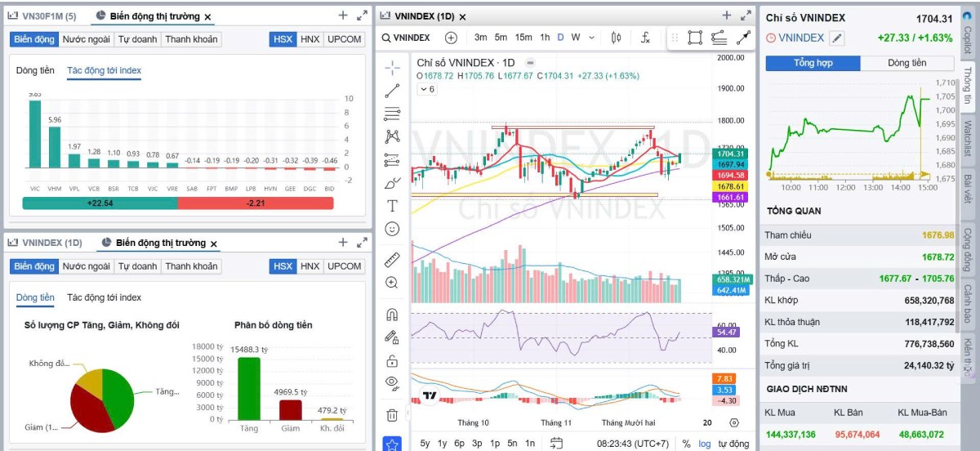Open the Fibonacci retracement tools
The height and width of the screenshot is (451, 980).
point(392,114)
